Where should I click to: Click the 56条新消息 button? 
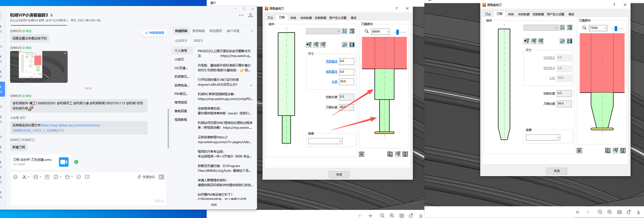pyautogui.click(x=154, y=33)
